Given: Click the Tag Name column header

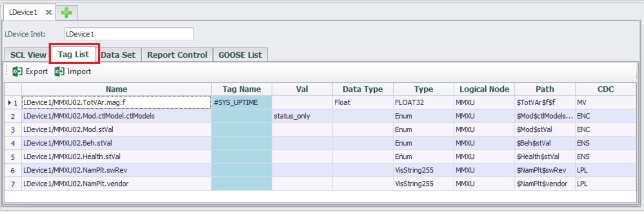Looking at the screenshot, I should tap(241, 89).
